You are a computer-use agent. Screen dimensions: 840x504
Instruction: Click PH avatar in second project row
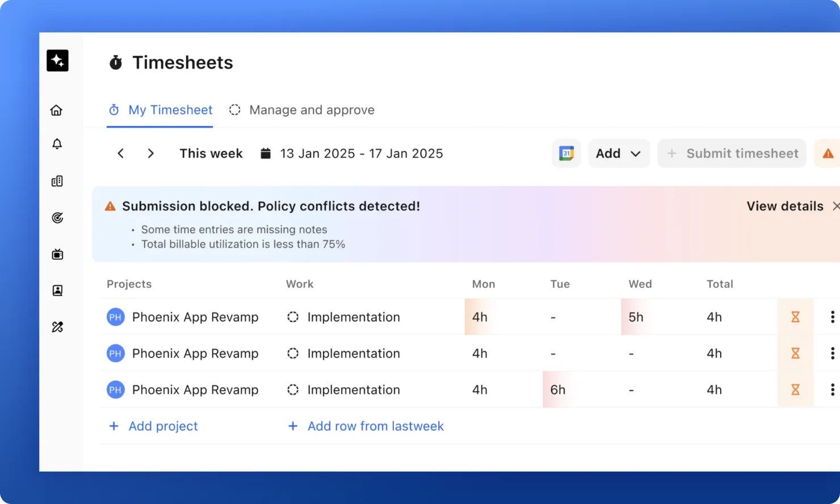click(116, 353)
